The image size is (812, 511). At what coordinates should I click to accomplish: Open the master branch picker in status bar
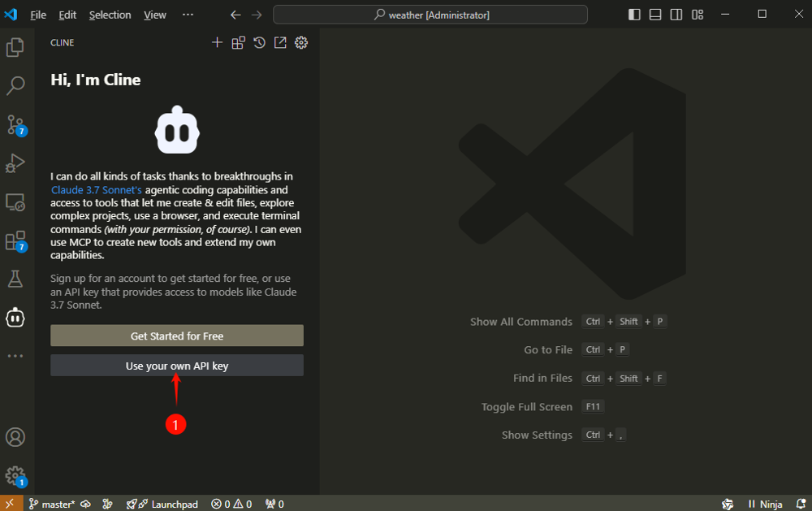pyautogui.click(x=51, y=504)
